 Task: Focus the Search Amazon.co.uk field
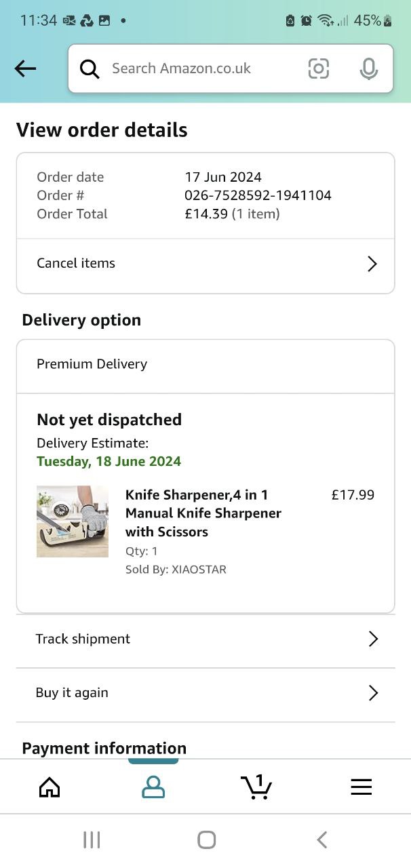pos(197,68)
